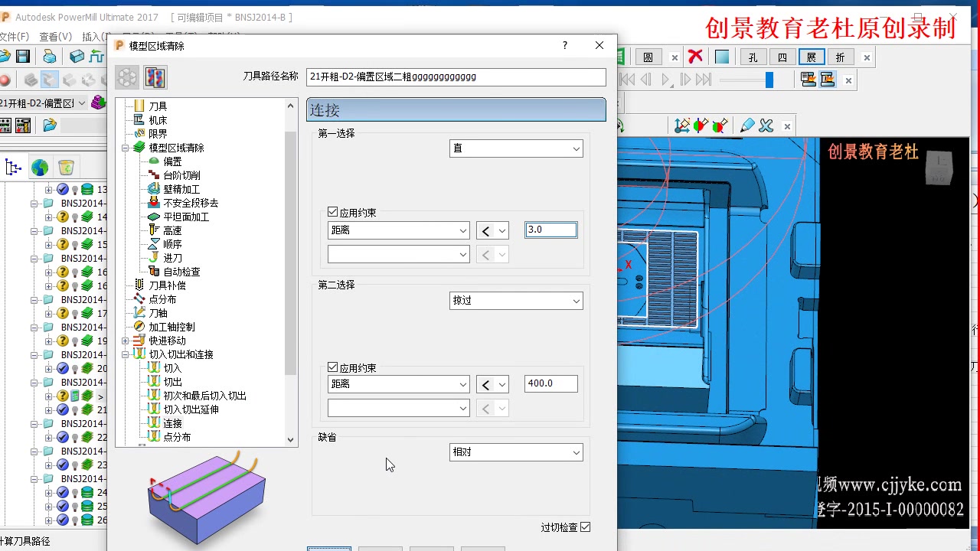Play the simulation
Image resolution: width=980 pixels, height=551 pixels.
(x=666, y=79)
